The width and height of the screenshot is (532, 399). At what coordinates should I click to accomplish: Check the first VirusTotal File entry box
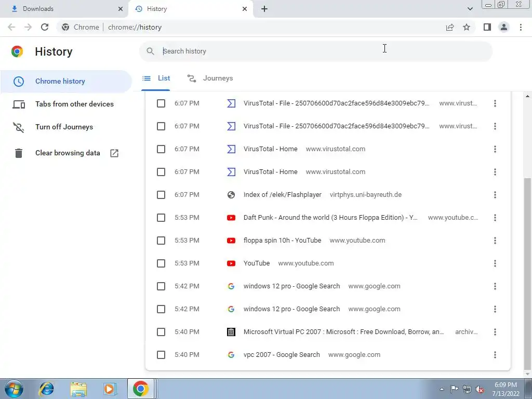click(x=161, y=103)
